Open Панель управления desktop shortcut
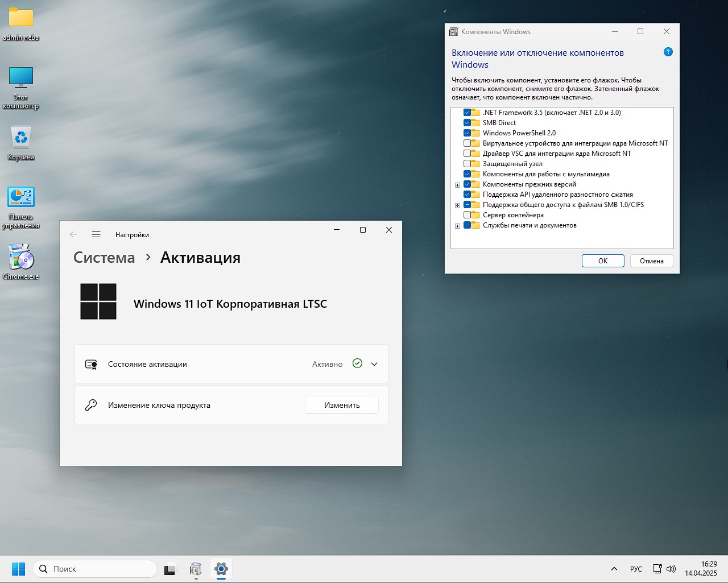This screenshot has height=583, width=728. click(x=21, y=197)
